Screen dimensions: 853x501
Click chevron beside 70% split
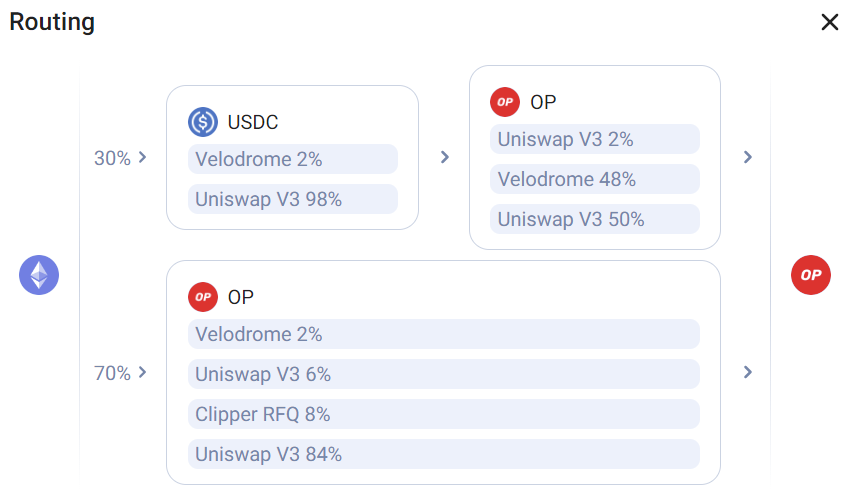[x=143, y=372]
